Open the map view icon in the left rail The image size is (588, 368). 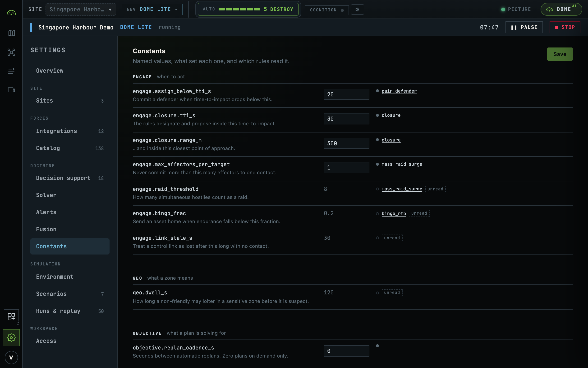11,33
